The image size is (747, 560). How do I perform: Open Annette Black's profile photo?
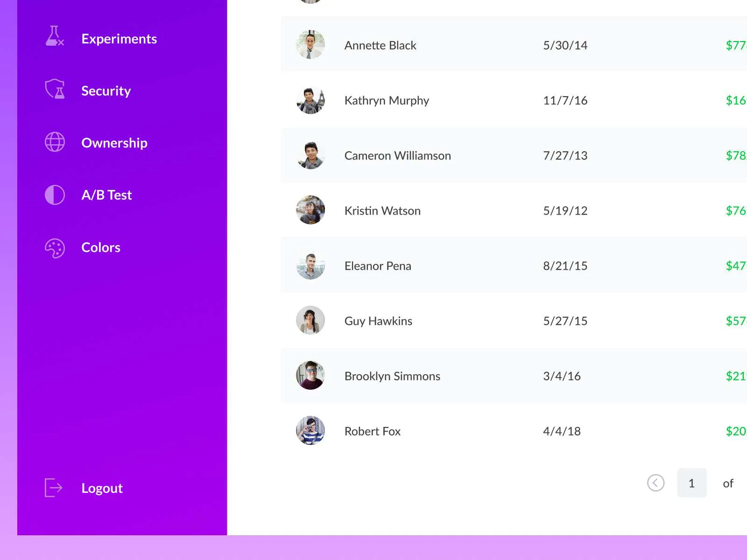click(310, 45)
